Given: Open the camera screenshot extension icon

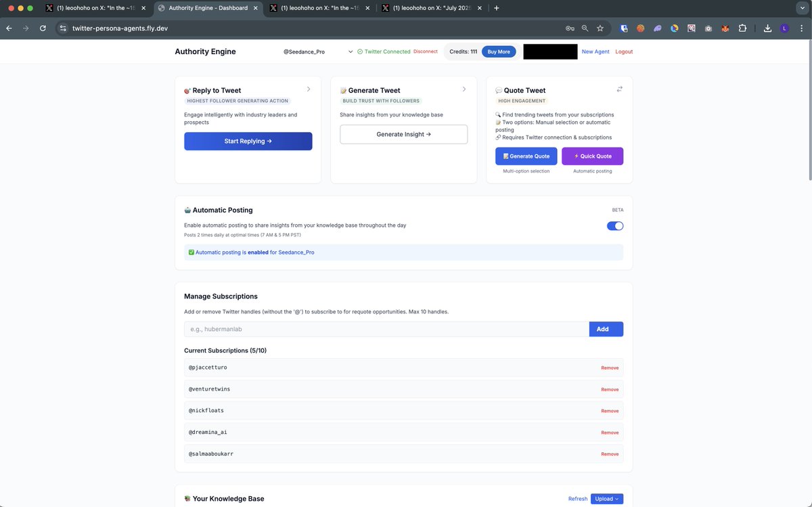Looking at the screenshot, I should 708,28.
